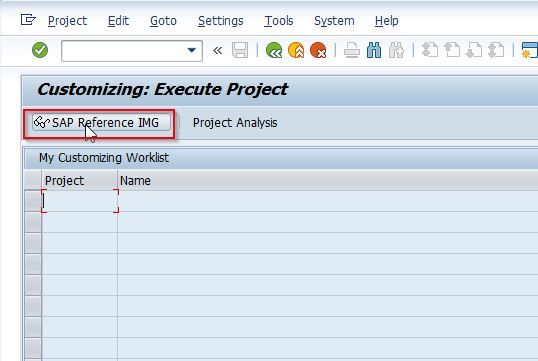Open the window menu icon beside Project
The width and height of the screenshot is (538, 361).
click(28, 20)
